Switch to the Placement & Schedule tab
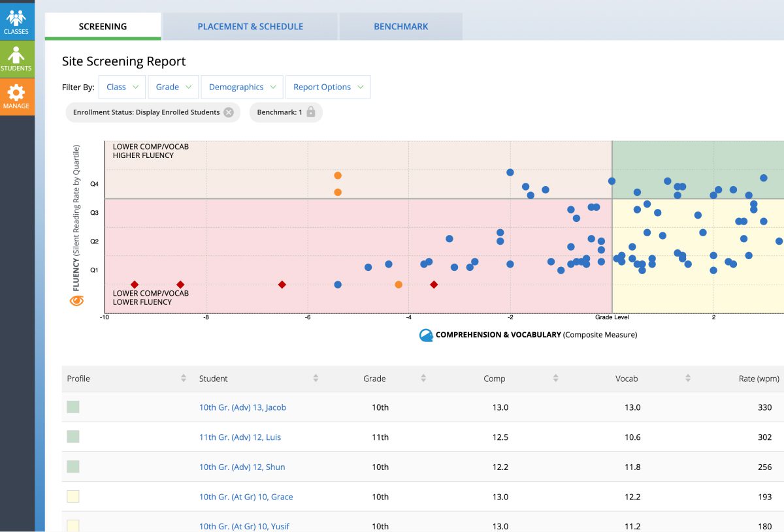The height and width of the screenshot is (532, 784). point(250,27)
